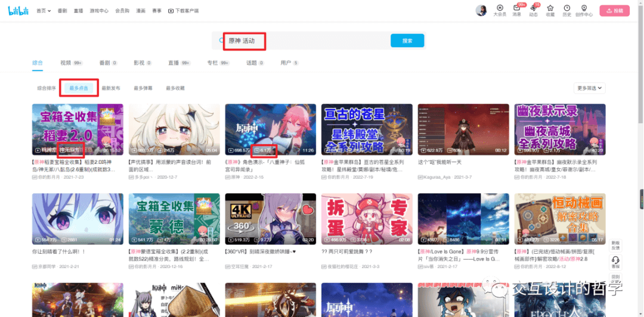Open the 蒙德 宝箱全收集 video thumbnail
The height and width of the screenshot is (317, 644).
(174, 219)
